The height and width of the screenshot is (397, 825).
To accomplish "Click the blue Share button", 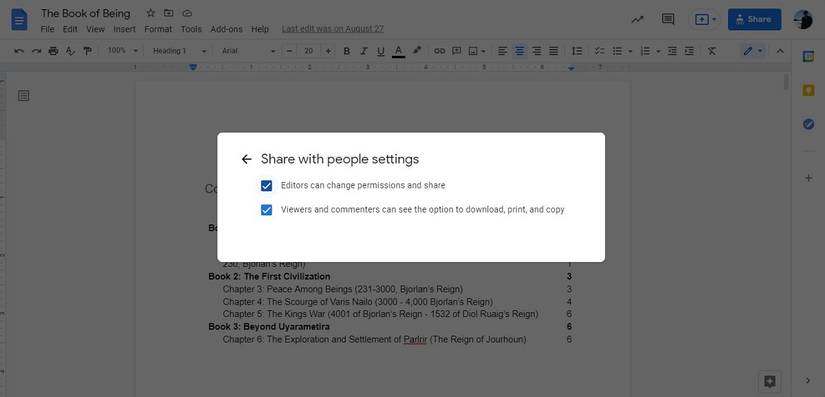I will point(754,19).
